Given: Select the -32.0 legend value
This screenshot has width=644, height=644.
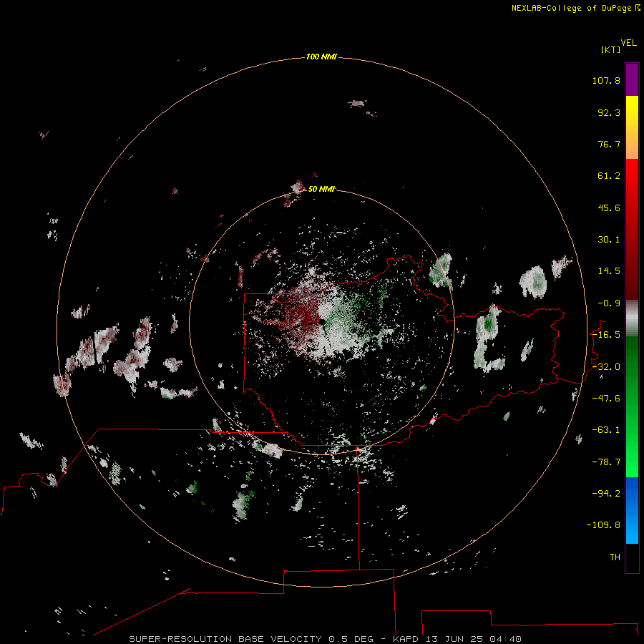Looking at the screenshot, I should [606, 367].
